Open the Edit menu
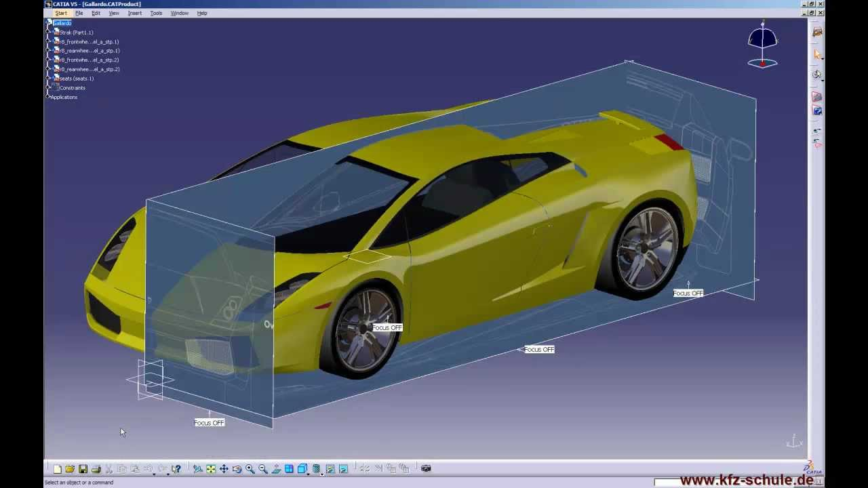This screenshot has height=488, width=868. click(96, 13)
